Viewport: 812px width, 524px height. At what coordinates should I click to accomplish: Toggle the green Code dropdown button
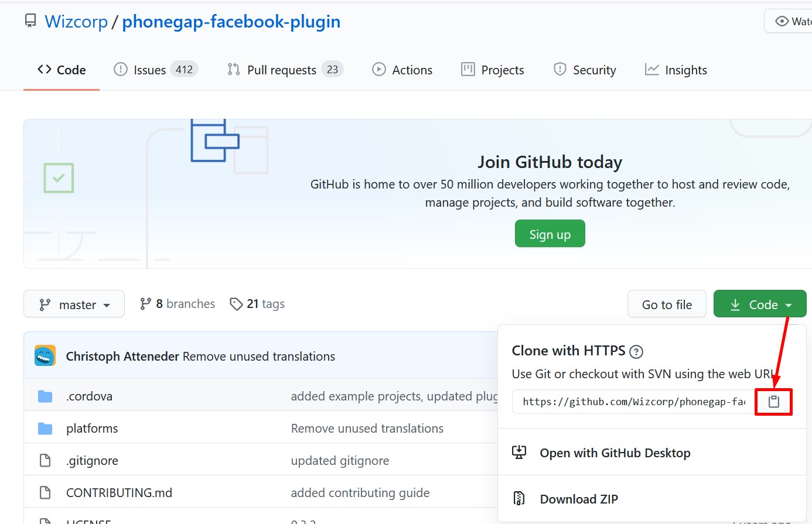[x=760, y=304]
